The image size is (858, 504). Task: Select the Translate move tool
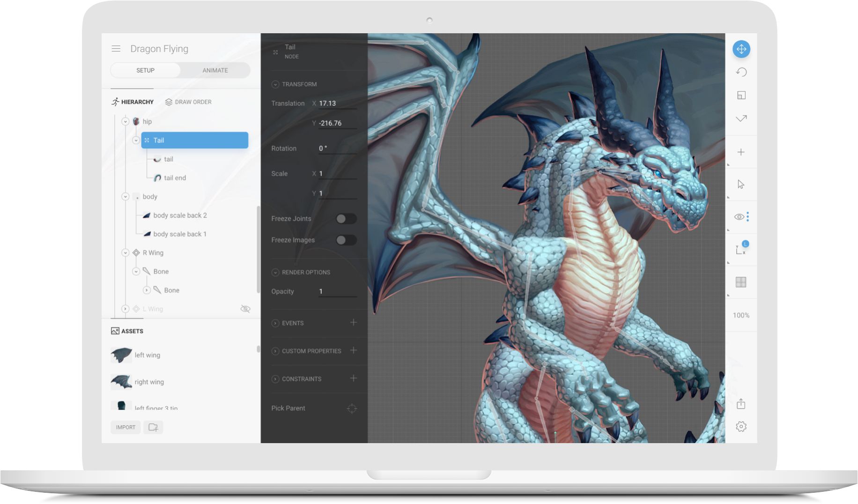pos(741,49)
